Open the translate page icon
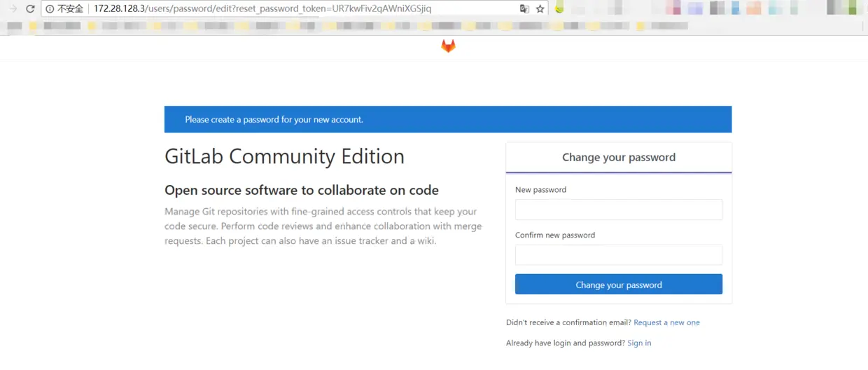 [x=524, y=9]
